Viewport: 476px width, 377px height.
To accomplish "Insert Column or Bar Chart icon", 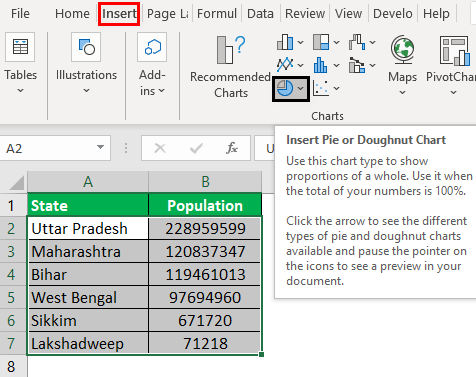I will coord(285,42).
